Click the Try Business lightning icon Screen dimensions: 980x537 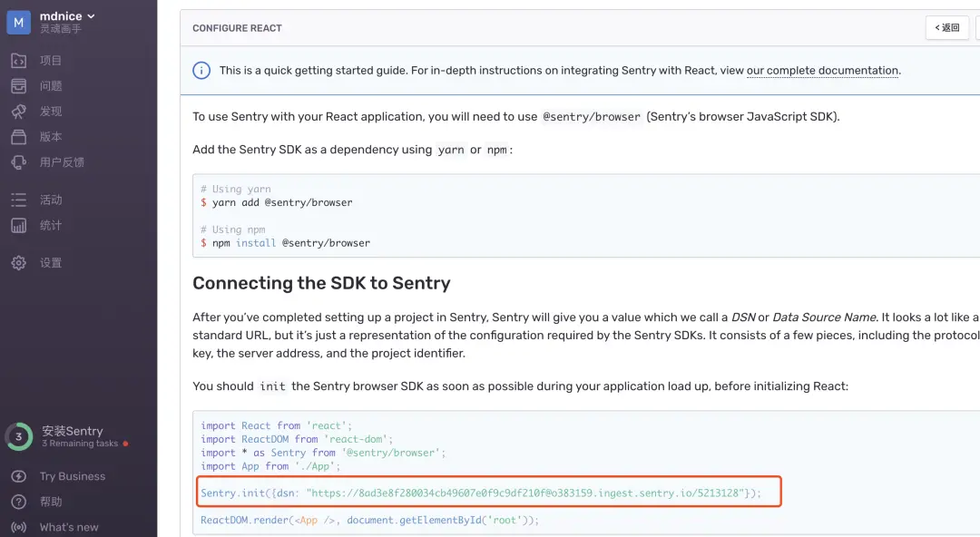(x=18, y=476)
